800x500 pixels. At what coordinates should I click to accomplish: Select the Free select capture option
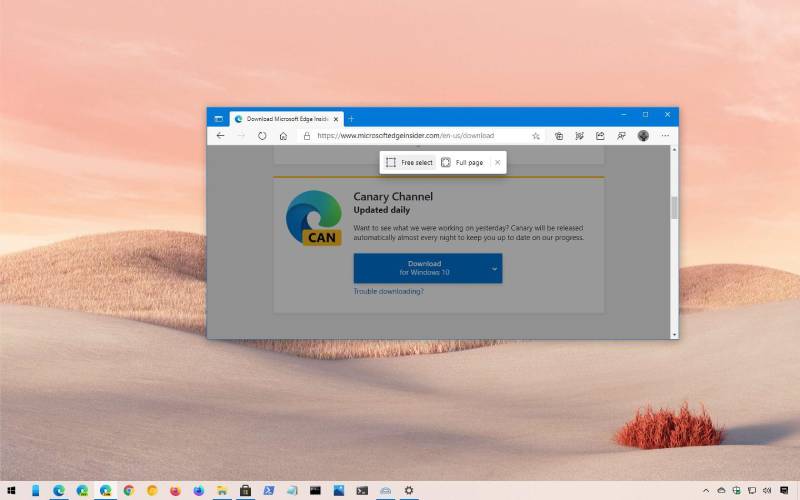pyautogui.click(x=409, y=162)
